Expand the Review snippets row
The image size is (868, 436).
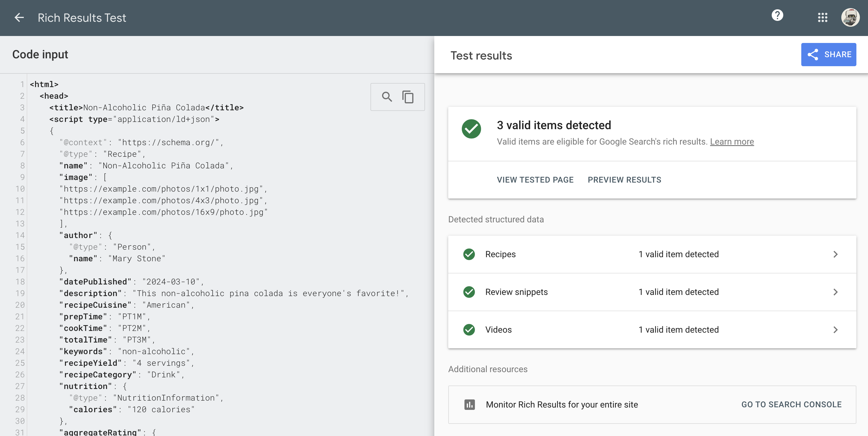point(836,292)
